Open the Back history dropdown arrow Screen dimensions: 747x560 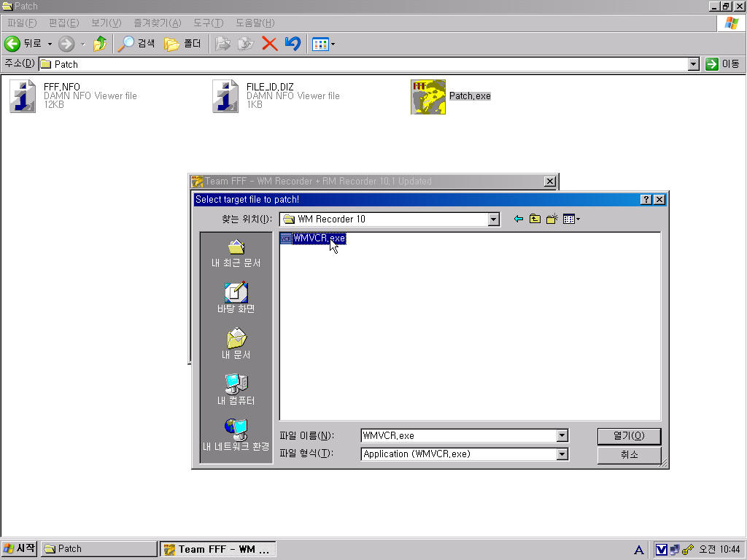pos(50,44)
